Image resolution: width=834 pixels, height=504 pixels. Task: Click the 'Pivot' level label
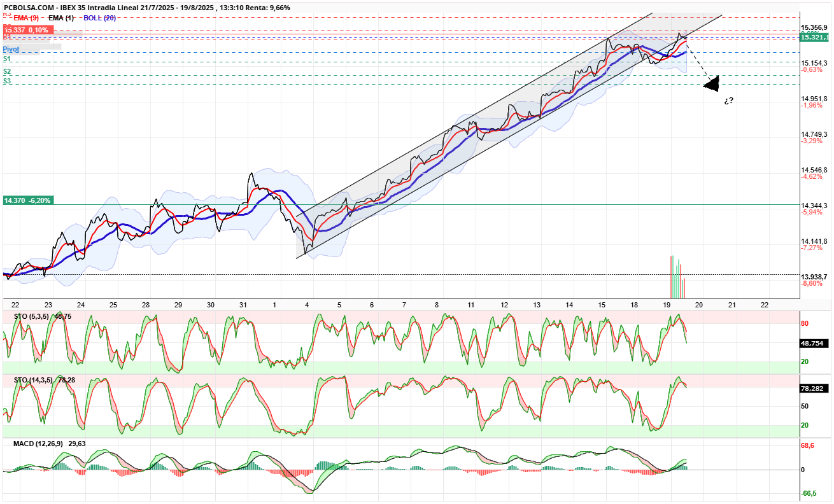11,49
